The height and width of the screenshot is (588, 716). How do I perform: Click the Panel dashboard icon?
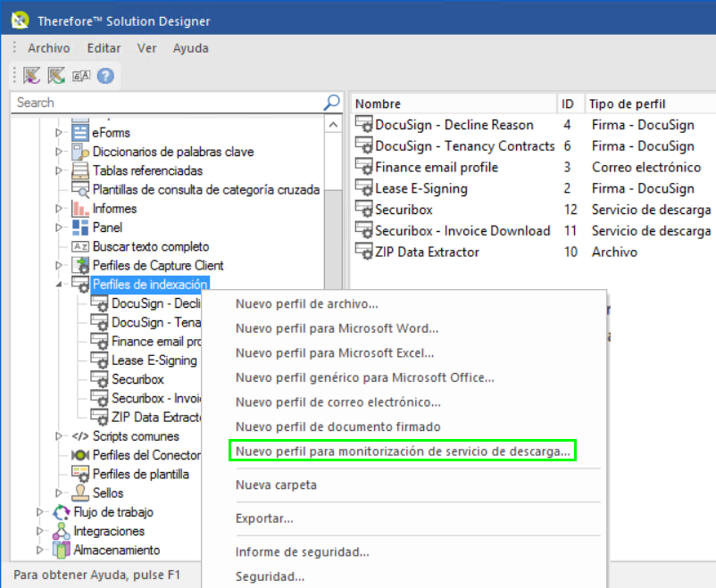(x=80, y=228)
